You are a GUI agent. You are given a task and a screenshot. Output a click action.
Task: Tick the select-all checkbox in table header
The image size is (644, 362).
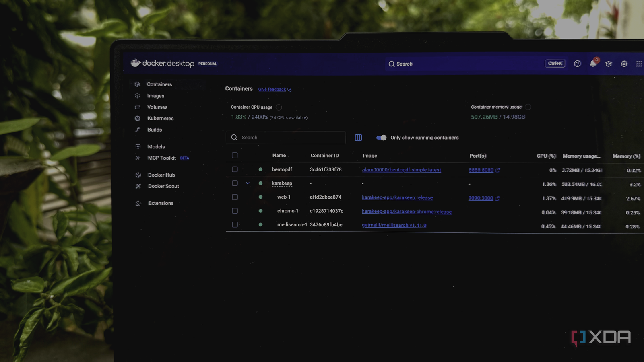235,155
